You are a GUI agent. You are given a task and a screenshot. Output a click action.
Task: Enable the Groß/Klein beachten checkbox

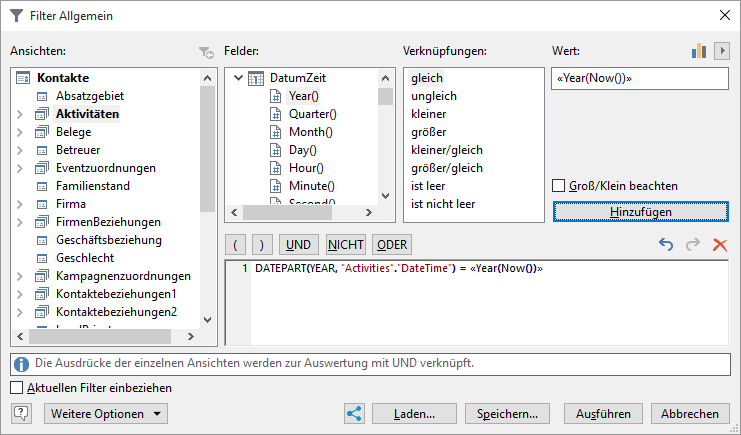coord(560,186)
